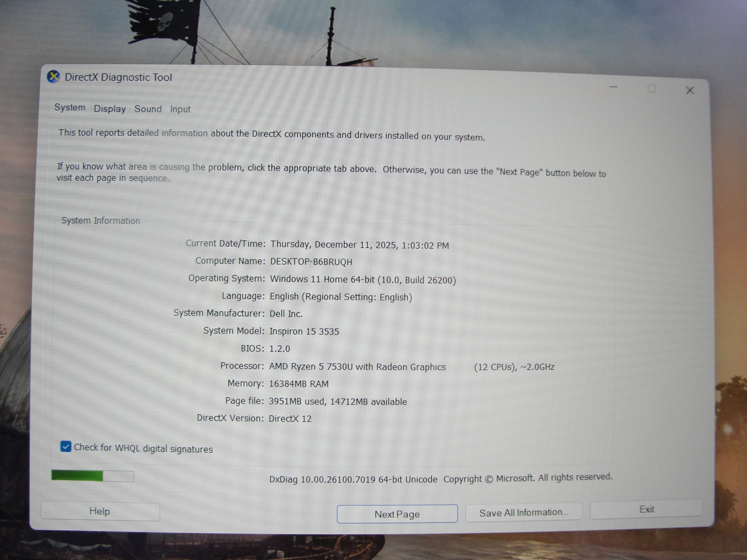Click the Operating System: field label
The height and width of the screenshot is (560, 747).
[227, 278]
